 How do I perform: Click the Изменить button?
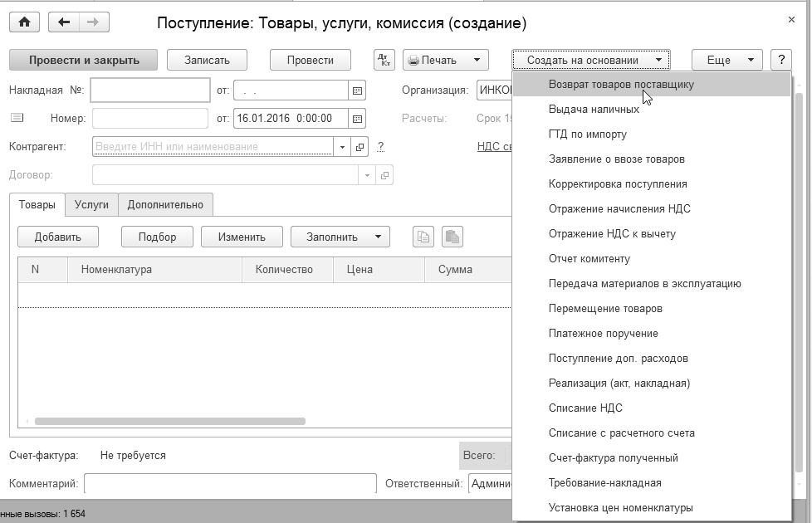(242, 237)
